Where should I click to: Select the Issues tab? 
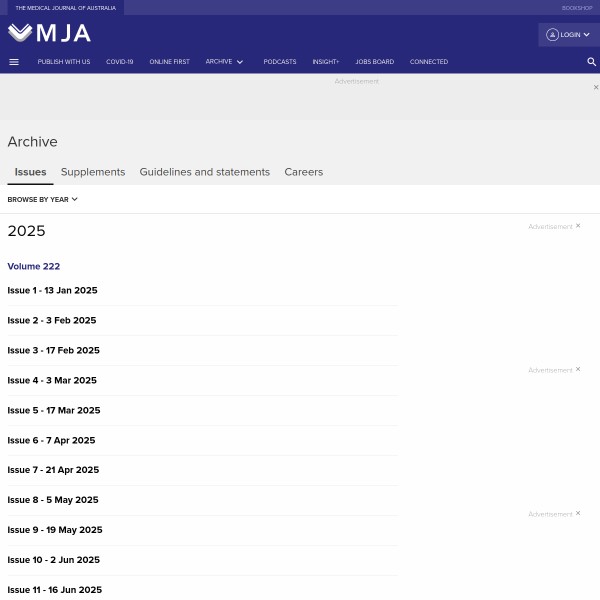coord(30,172)
